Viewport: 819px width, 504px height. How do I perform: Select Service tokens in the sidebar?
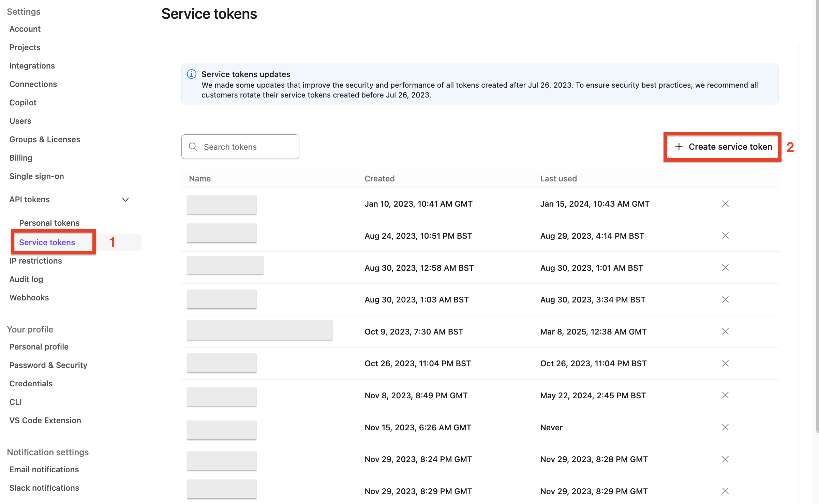click(x=47, y=242)
